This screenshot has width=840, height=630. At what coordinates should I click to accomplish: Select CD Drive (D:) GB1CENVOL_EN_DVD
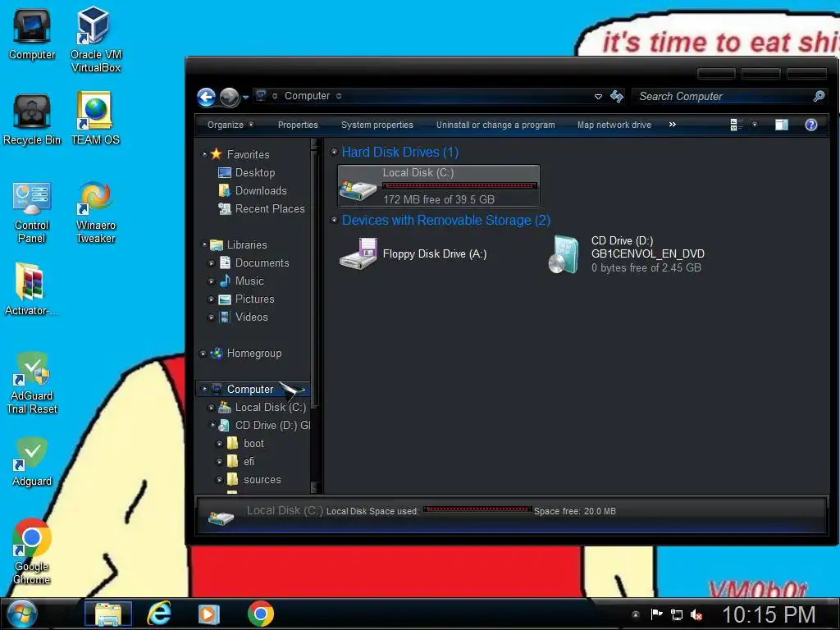[x=626, y=254]
